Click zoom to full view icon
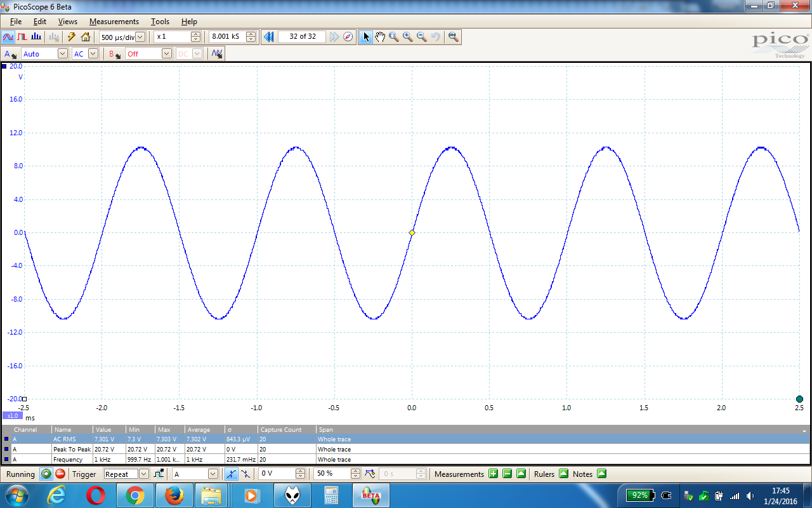Screen dimensions: 812x508 point(453,37)
